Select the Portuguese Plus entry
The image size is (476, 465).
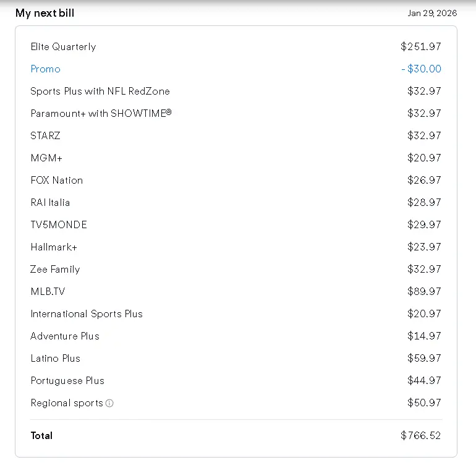point(67,380)
